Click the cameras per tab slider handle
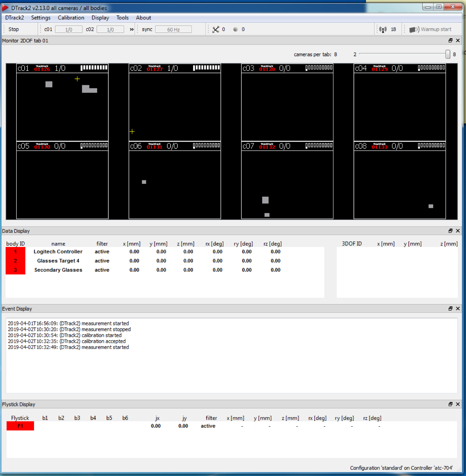The image size is (466, 476). pyautogui.click(x=448, y=54)
